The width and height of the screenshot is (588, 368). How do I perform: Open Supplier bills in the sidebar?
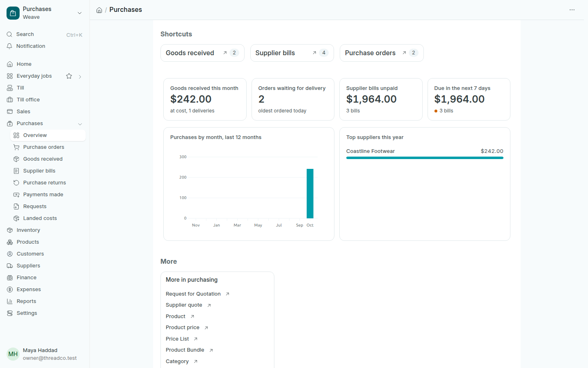pos(48,171)
